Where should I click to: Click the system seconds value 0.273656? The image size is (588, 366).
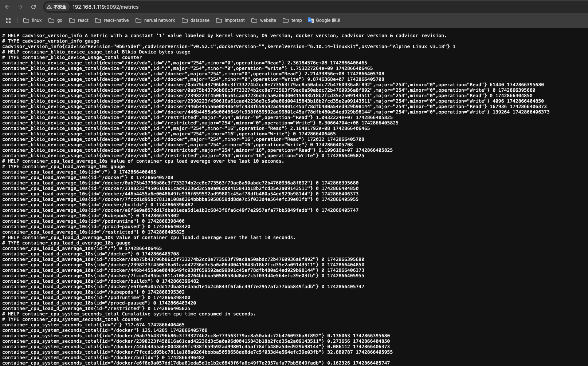tap(338, 341)
